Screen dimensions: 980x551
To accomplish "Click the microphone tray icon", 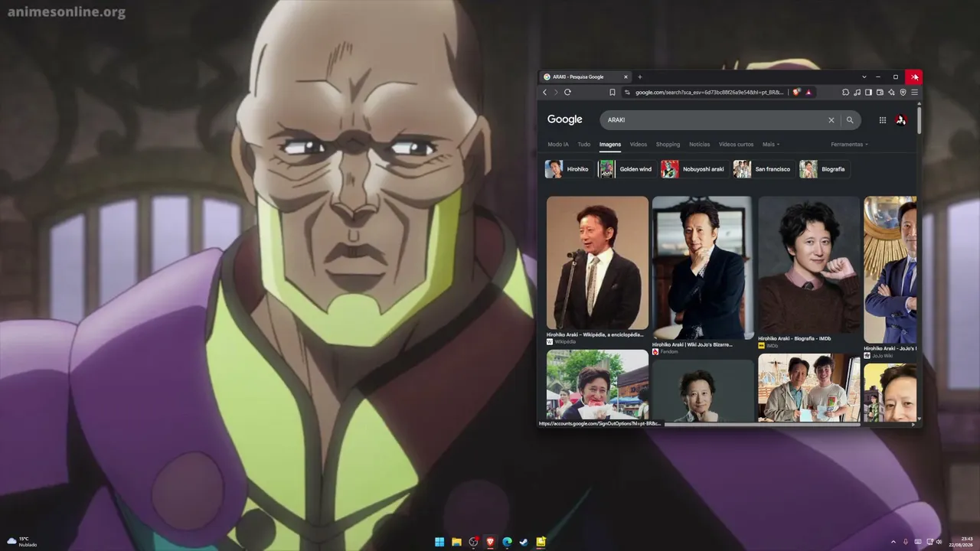I will [906, 542].
